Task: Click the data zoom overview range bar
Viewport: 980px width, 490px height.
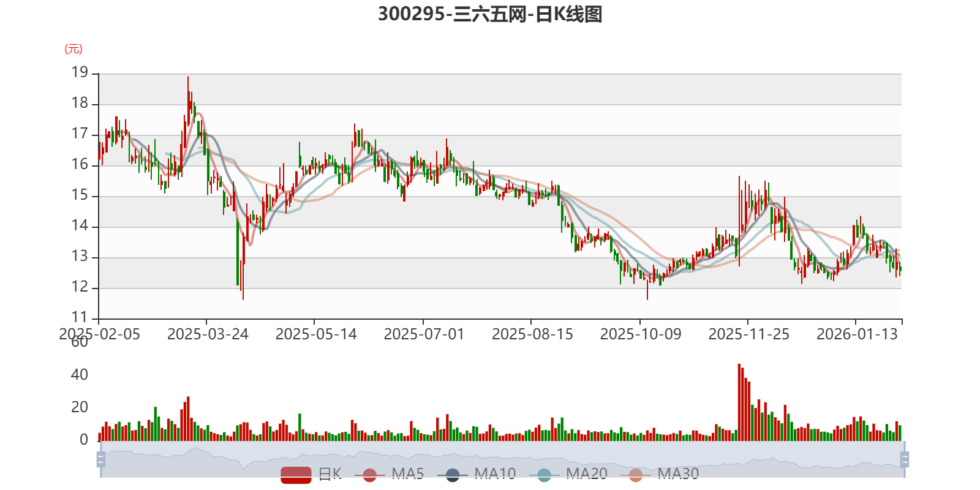Action: [x=502, y=459]
